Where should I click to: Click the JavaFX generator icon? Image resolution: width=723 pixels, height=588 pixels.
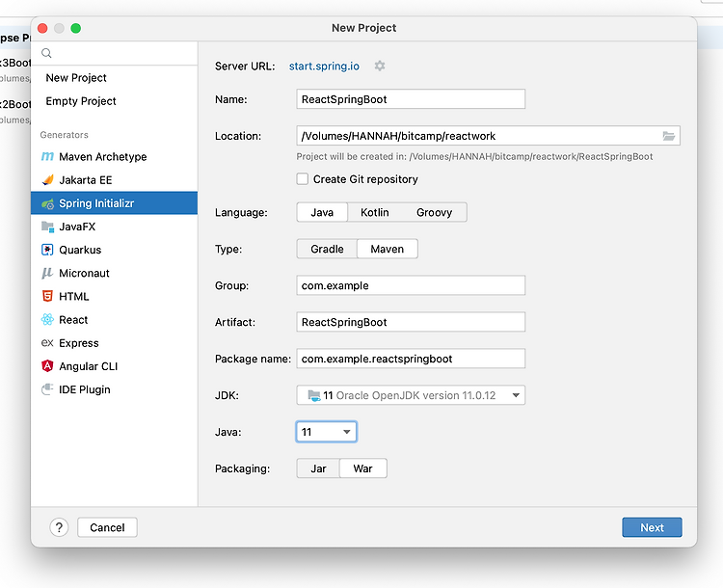tap(47, 227)
